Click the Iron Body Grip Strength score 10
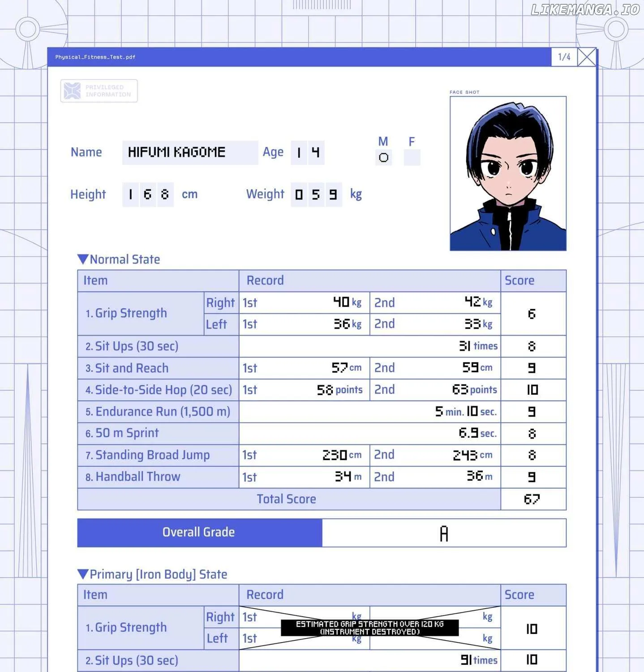The width and height of the screenshot is (644, 672). pos(532,629)
